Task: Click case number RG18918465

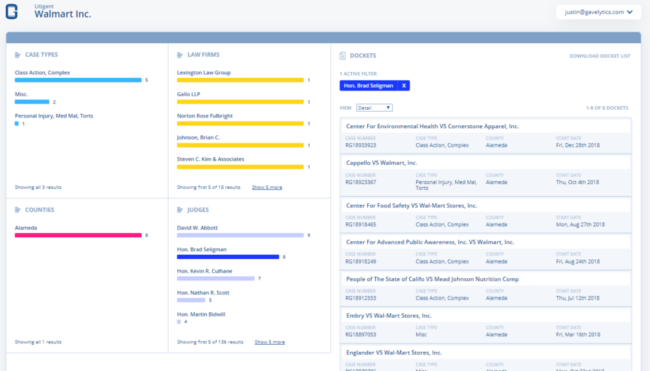Action: (x=361, y=225)
